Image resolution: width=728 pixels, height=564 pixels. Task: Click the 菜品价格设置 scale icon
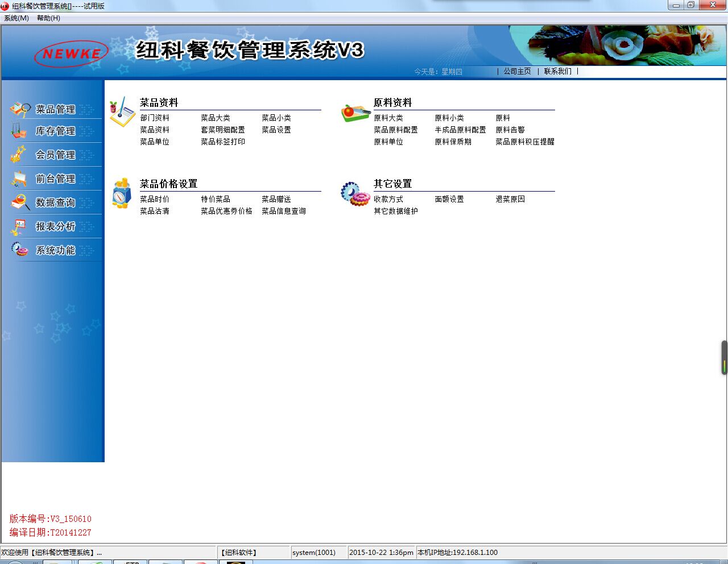click(122, 193)
